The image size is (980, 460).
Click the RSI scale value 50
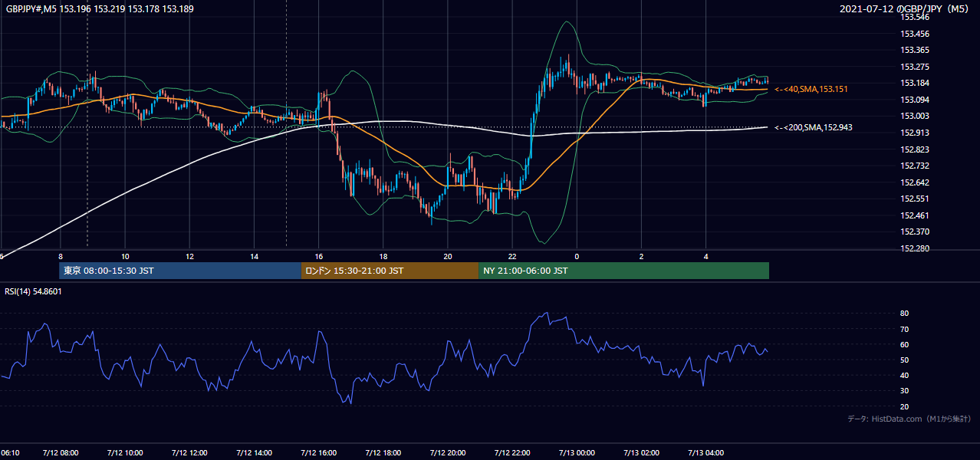(905, 360)
